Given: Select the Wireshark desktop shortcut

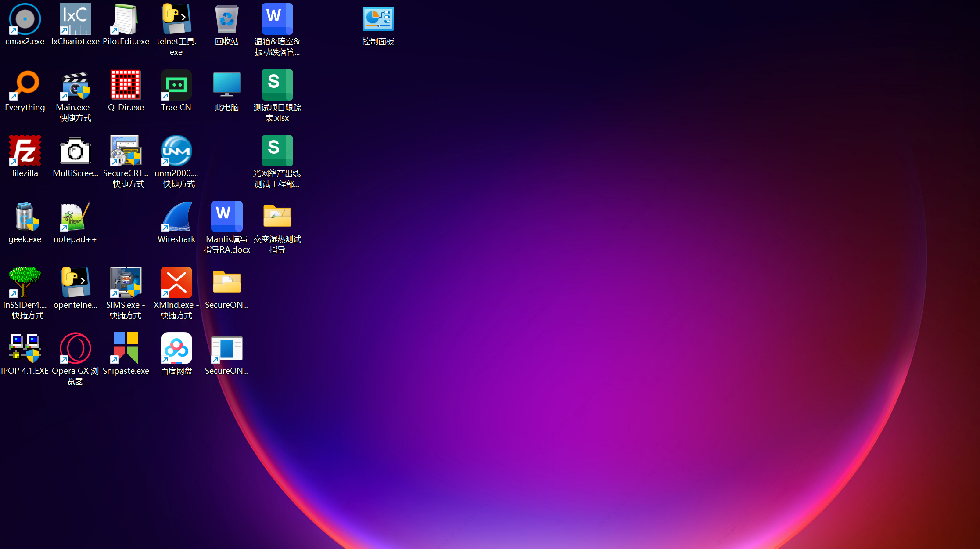Looking at the screenshot, I should coord(176,222).
